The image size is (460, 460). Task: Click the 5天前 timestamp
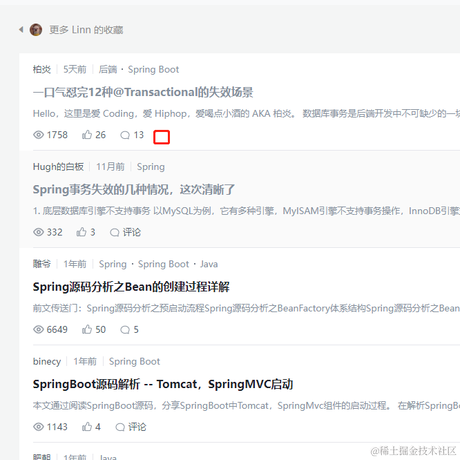pos(75,69)
